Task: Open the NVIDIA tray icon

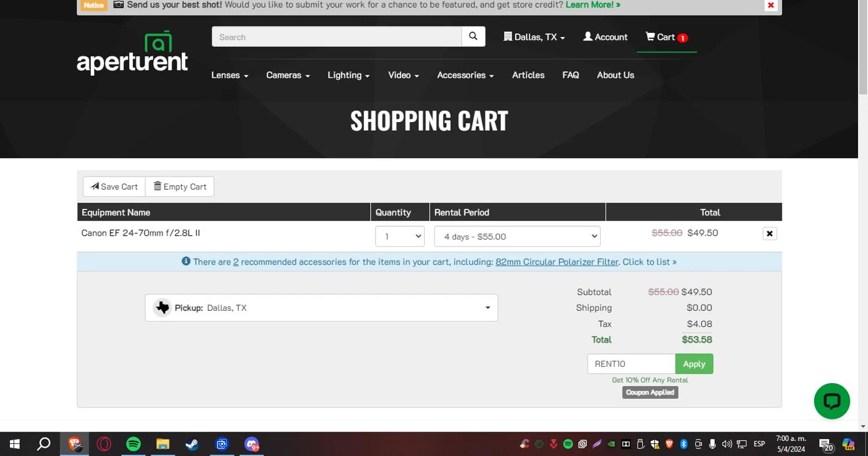Action: click(611, 444)
